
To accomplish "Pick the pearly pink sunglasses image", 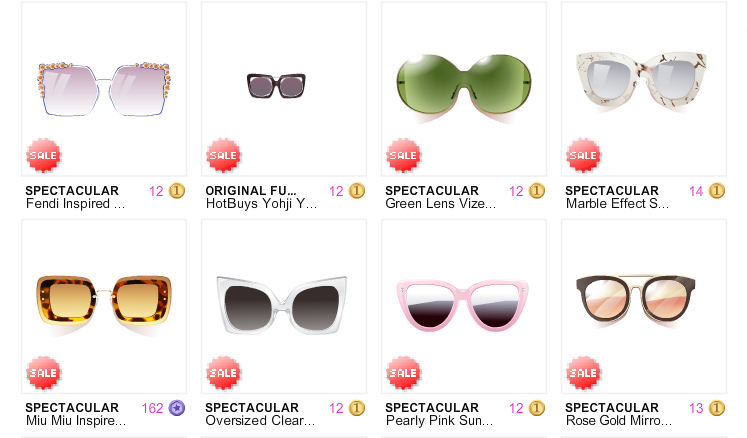I will click(463, 305).
